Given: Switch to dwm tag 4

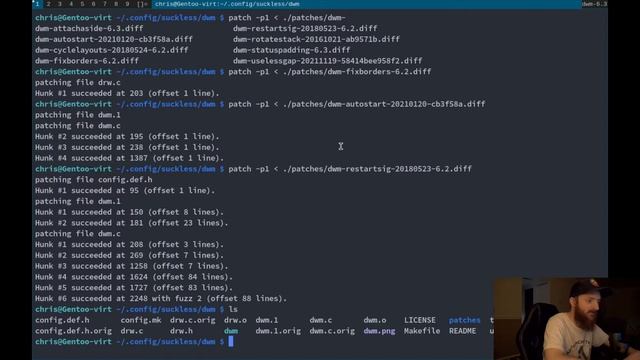Looking at the screenshot, I should coord(71,4).
